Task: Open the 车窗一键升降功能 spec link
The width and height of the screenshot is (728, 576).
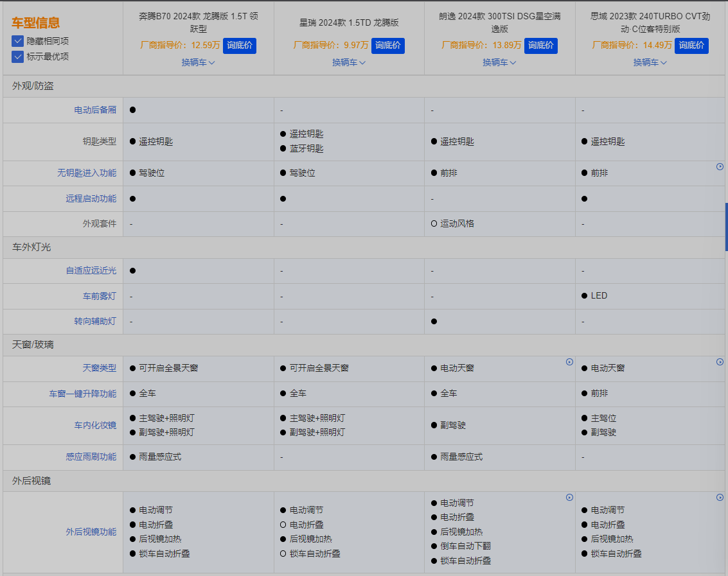Action: click(x=83, y=394)
